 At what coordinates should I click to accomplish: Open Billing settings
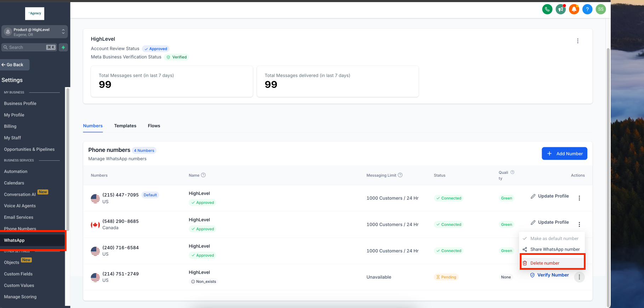pyautogui.click(x=10, y=126)
